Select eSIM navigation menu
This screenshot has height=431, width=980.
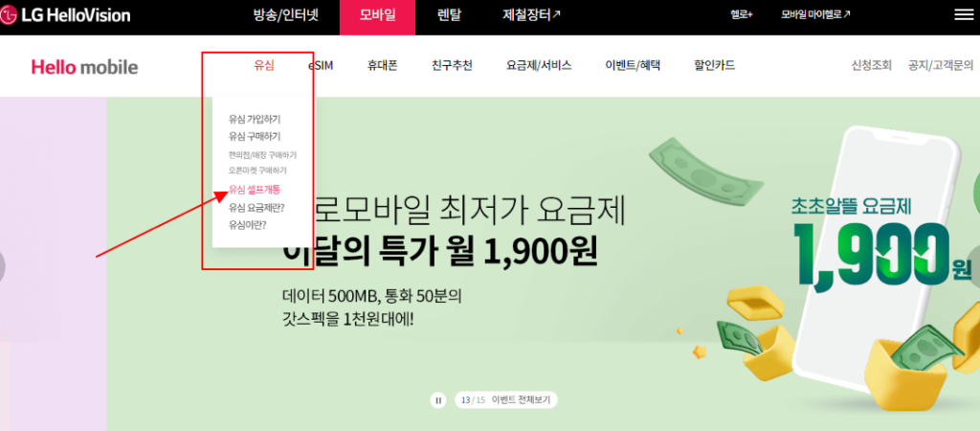point(321,65)
